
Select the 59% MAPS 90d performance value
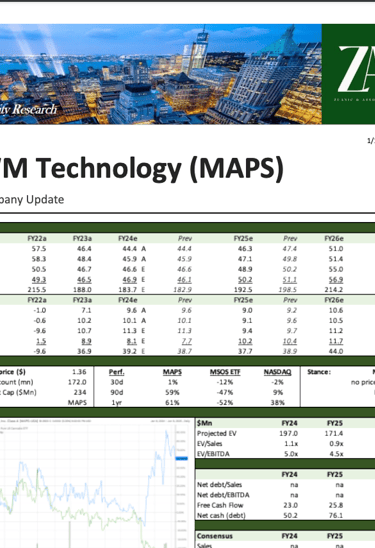(172, 392)
